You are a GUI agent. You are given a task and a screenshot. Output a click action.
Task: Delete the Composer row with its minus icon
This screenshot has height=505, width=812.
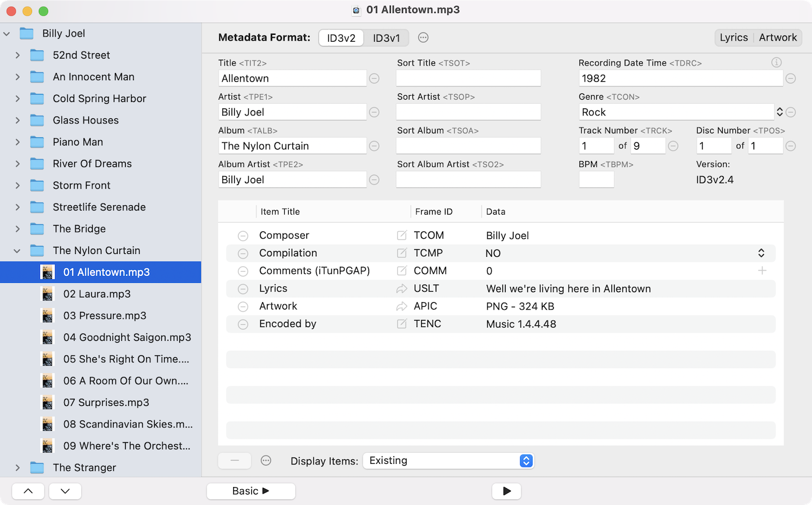pos(243,236)
